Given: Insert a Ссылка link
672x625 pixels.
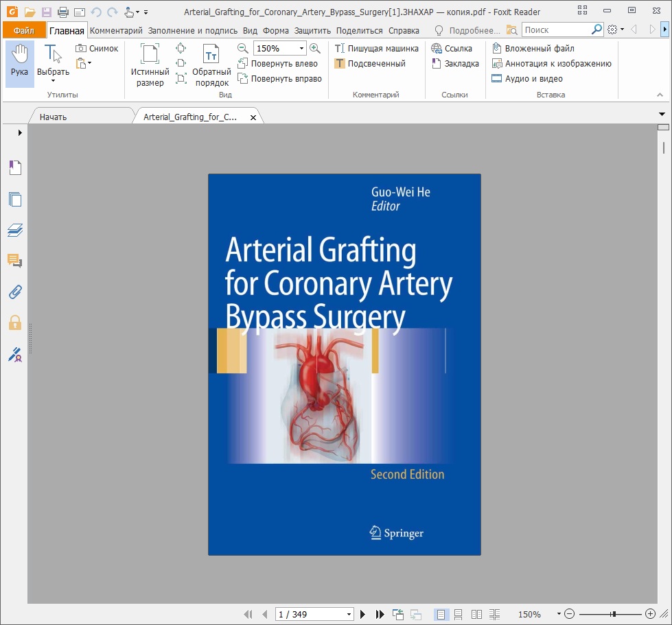Looking at the screenshot, I should pos(452,49).
